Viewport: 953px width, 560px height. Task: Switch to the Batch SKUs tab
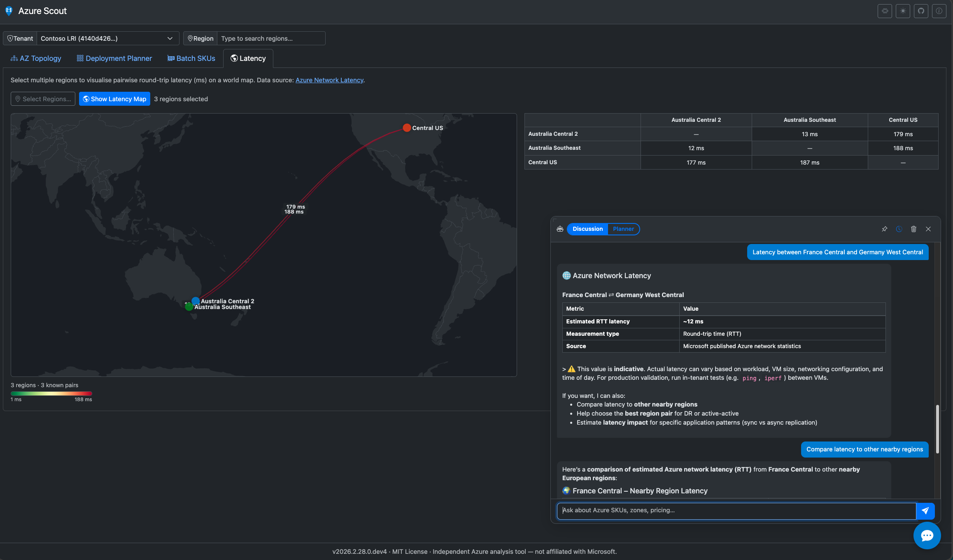(191, 58)
